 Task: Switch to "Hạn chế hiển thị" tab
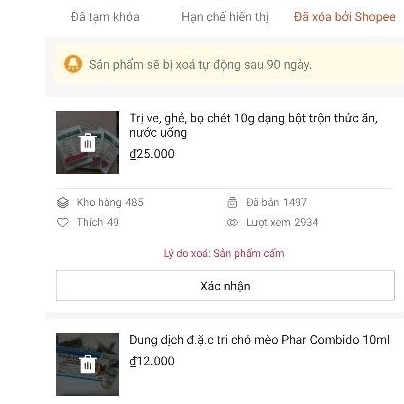coord(225,17)
